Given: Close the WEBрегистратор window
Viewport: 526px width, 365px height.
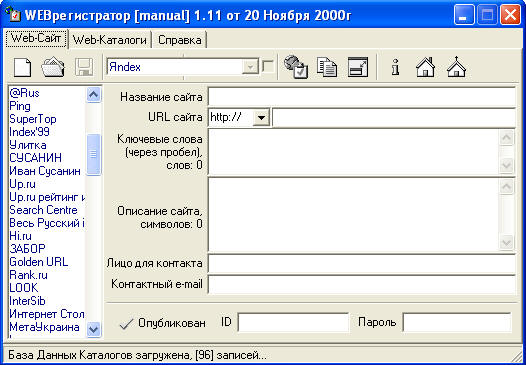Looking at the screenshot, I should pyautogui.click(x=510, y=15).
